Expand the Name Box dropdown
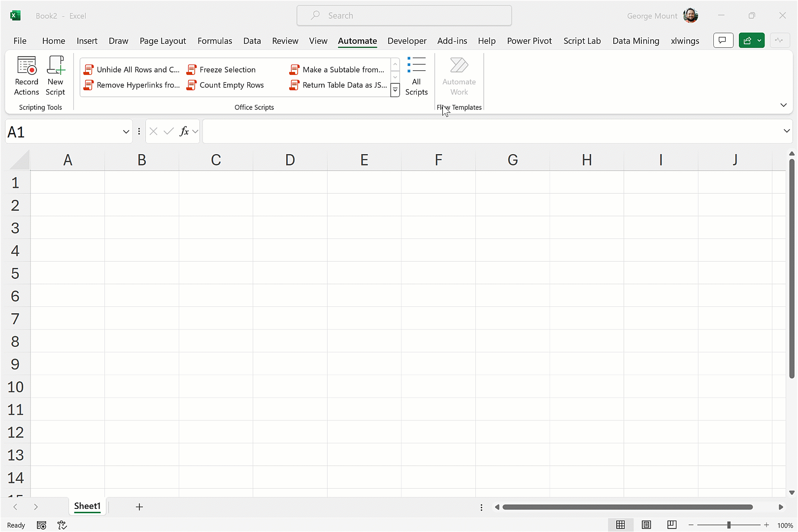This screenshot has height=532, width=798. point(126,132)
